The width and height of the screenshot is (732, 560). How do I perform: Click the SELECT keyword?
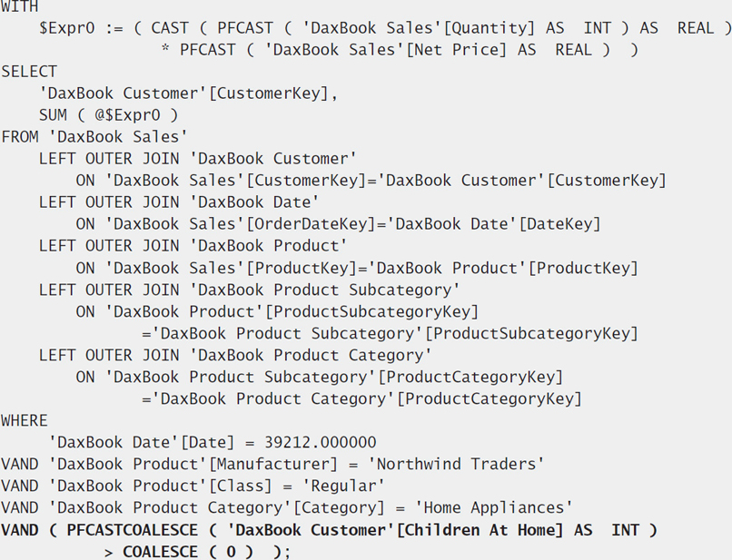(x=29, y=72)
